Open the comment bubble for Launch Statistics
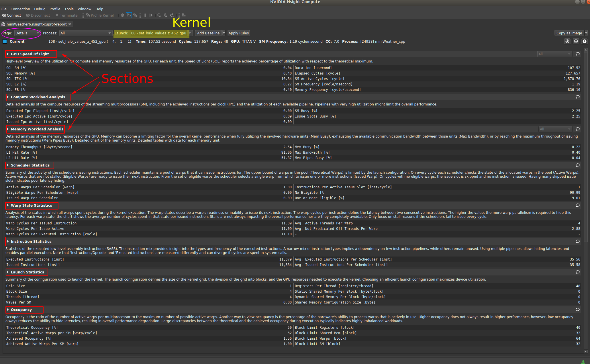This screenshot has width=590, height=364. pyautogui.click(x=577, y=272)
